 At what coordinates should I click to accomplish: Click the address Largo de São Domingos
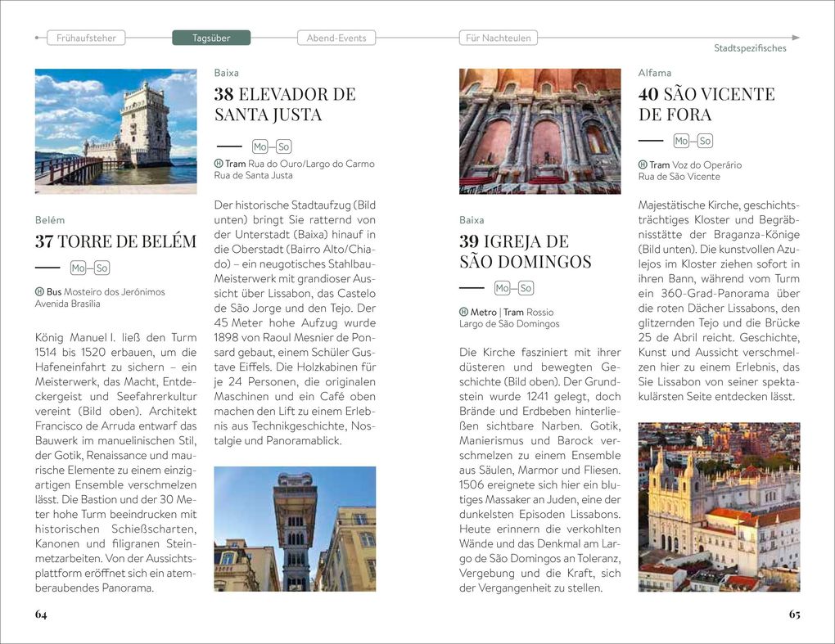pos(510,323)
